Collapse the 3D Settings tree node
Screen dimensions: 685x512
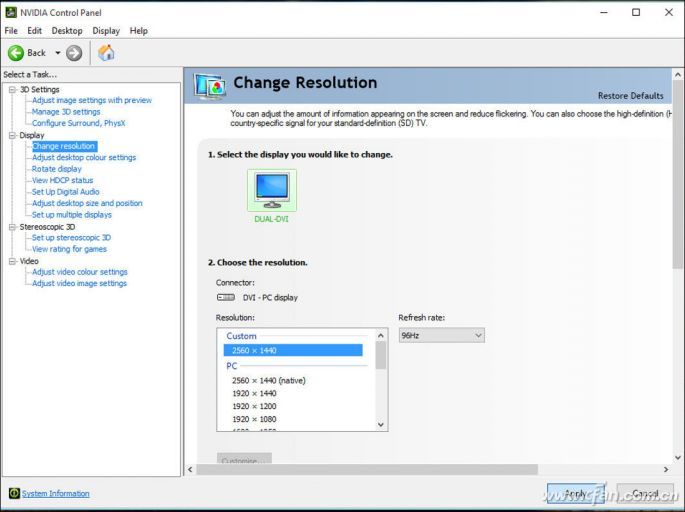(12, 90)
